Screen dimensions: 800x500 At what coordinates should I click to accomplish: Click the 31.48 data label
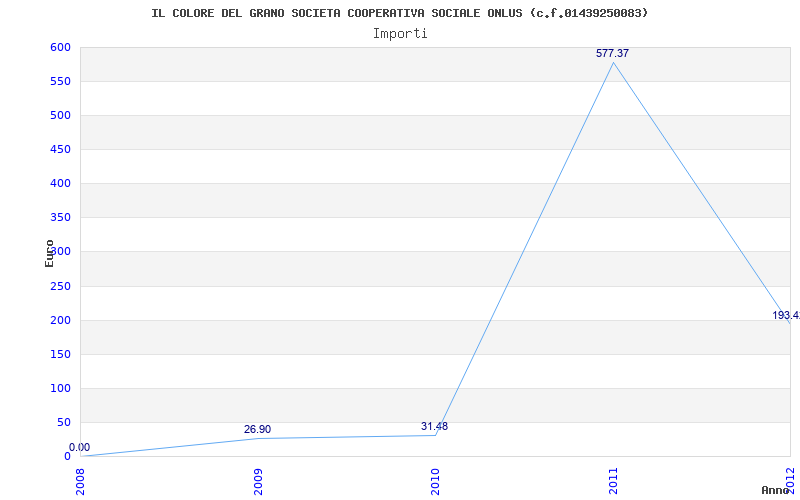click(x=434, y=427)
